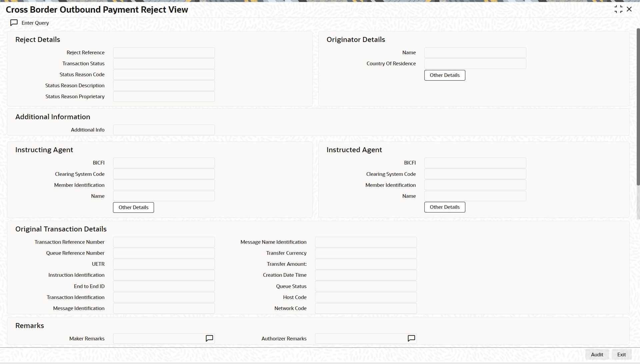Screen dimensions: 640x364
Task: Open Other Details under Originator Details
Action: tap(444, 75)
